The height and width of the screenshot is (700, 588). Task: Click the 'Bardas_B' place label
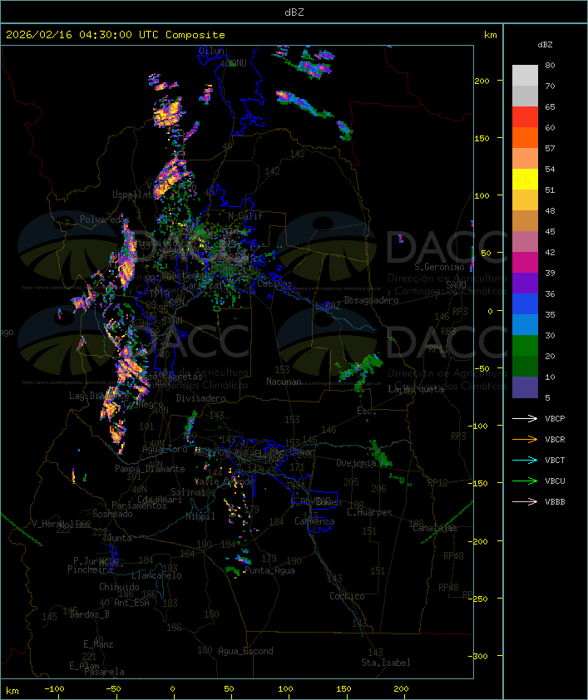click(x=89, y=614)
